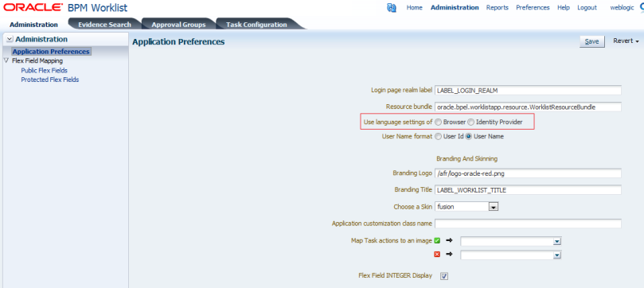644x288 pixels.
Task: Click the Oracle logo in header
Action: (33, 7)
